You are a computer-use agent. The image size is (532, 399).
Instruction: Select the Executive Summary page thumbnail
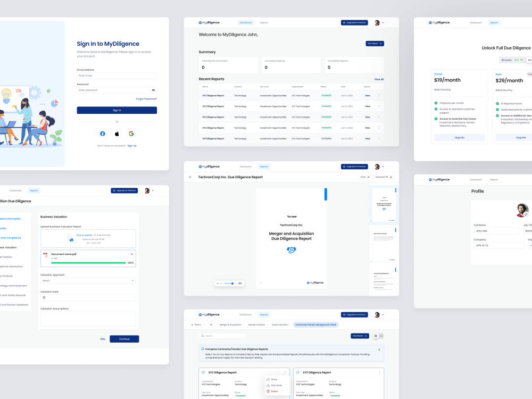[384, 245]
